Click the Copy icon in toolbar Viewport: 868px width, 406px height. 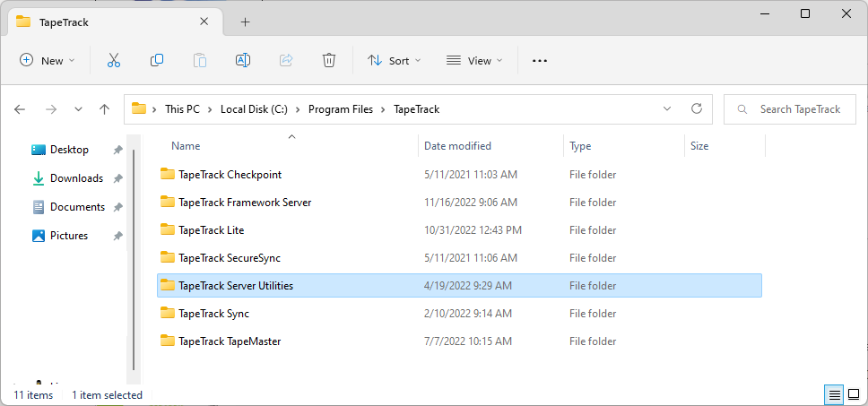click(x=157, y=60)
